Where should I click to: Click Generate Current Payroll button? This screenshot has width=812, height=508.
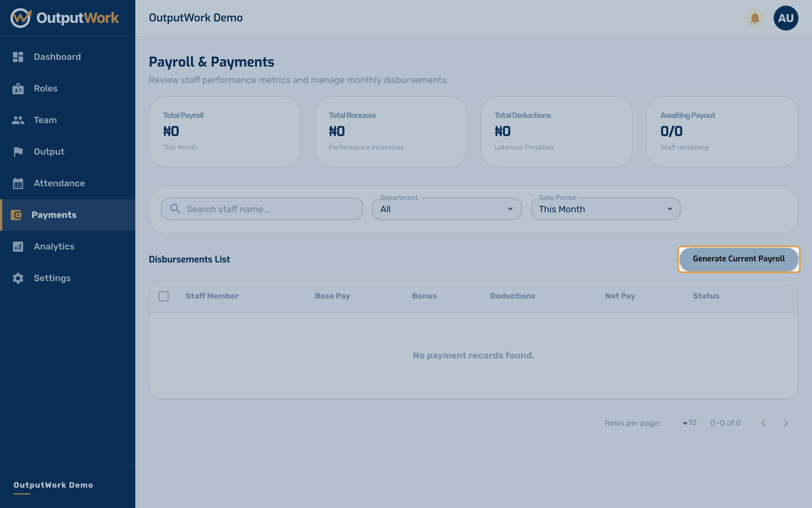738,259
